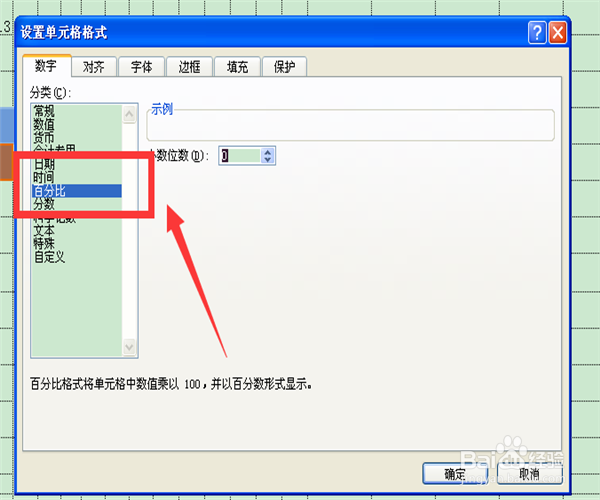Open the 字体 tab
The height and width of the screenshot is (500, 600).
tap(142, 67)
